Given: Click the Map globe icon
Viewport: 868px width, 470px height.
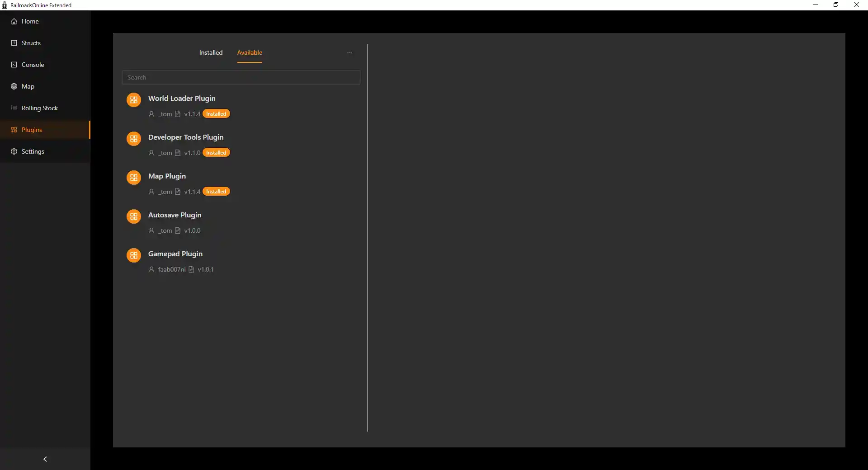Looking at the screenshot, I should point(14,86).
